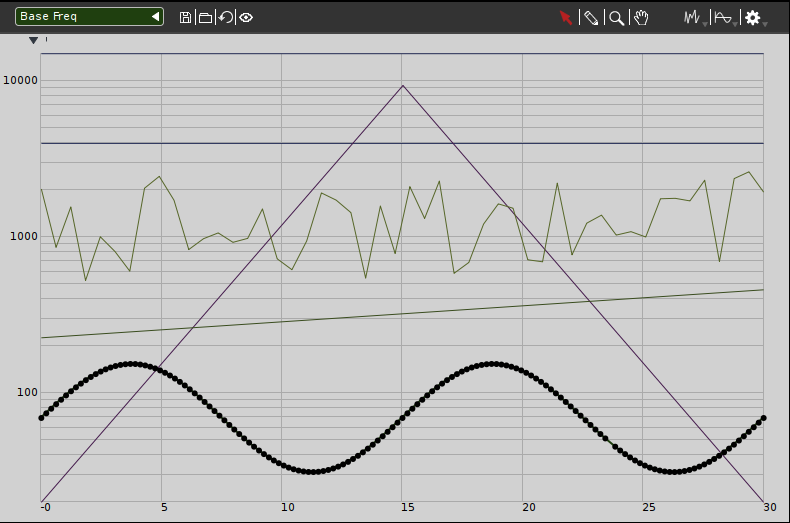Select the magnifier zoom tool
790x523 pixels.
point(617,18)
